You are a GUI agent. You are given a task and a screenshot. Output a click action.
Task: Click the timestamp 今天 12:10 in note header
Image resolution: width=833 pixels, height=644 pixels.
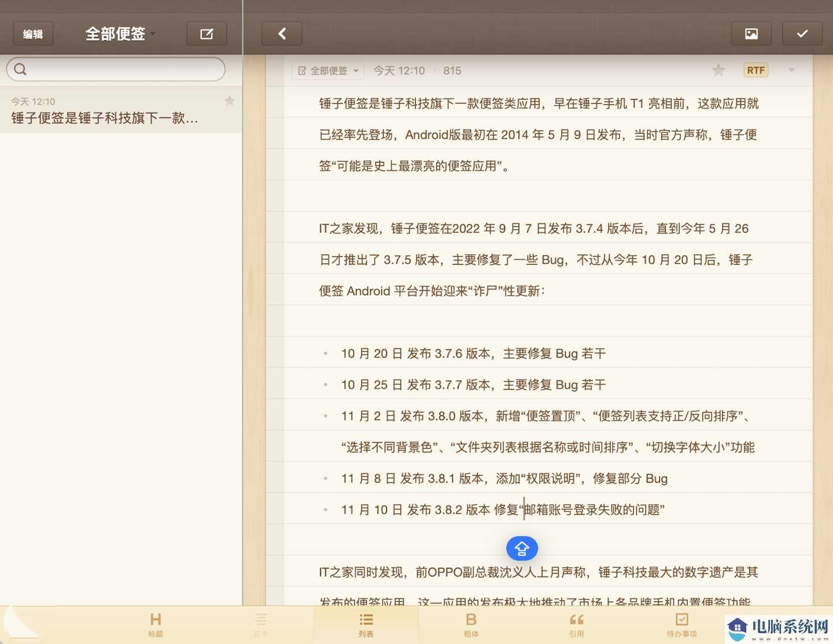click(399, 71)
